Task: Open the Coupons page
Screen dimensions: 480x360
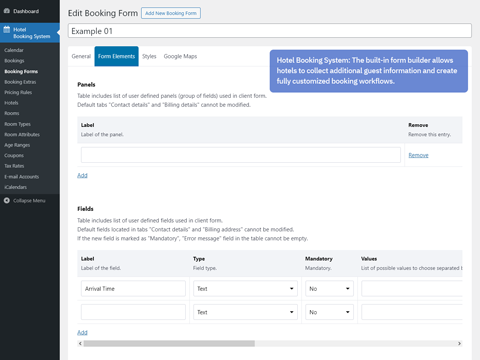Action: pyautogui.click(x=14, y=155)
